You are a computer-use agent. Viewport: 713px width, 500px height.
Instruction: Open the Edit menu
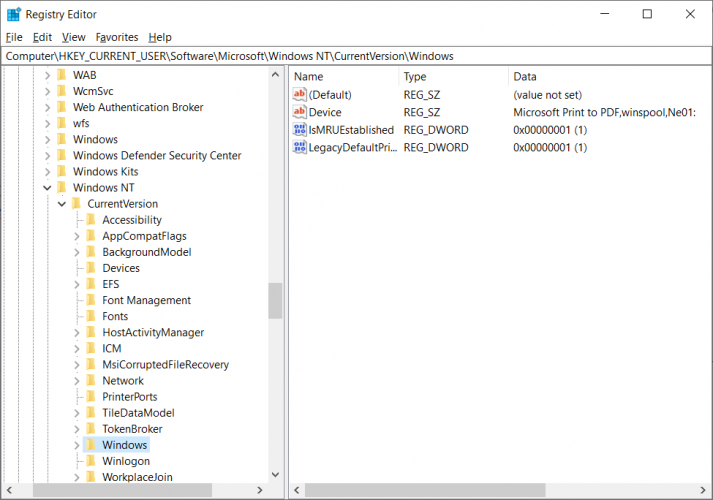tap(42, 37)
